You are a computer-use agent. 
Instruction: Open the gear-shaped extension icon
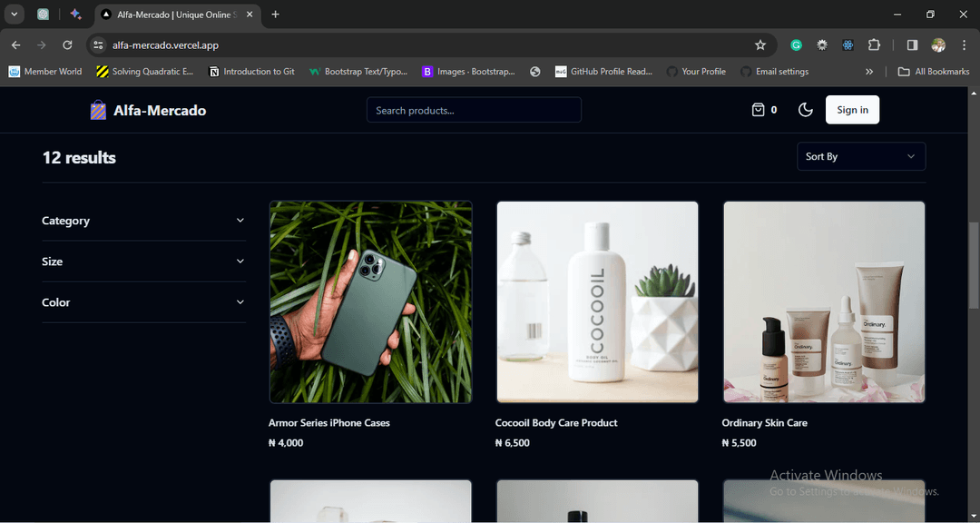click(822, 45)
